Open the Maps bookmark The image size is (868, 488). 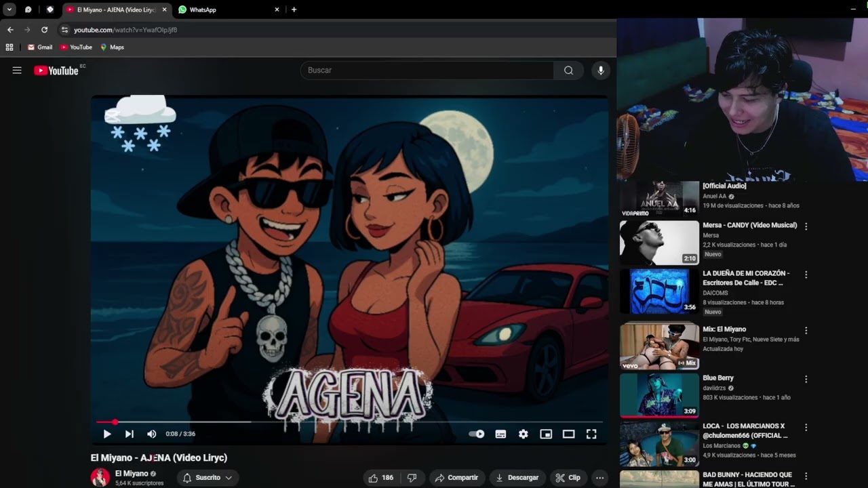(112, 47)
